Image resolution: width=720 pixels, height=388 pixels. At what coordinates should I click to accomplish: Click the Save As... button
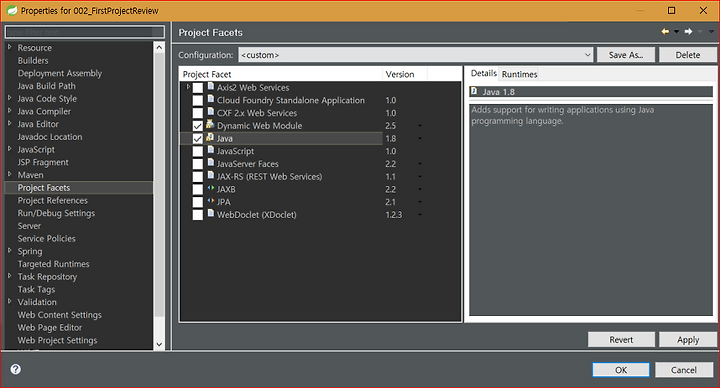coord(626,55)
